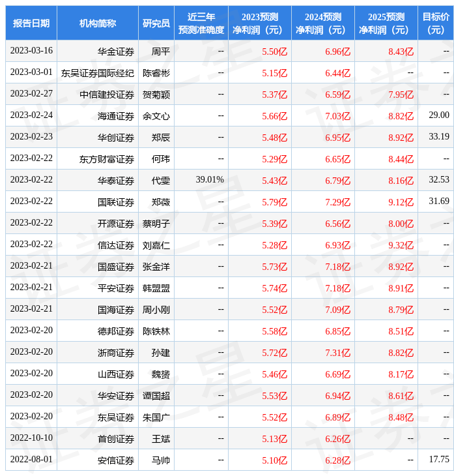Click 2023 forecast 5.10亿 for 安信证券
The height and width of the screenshot is (476, 454).
coord(274,460)
